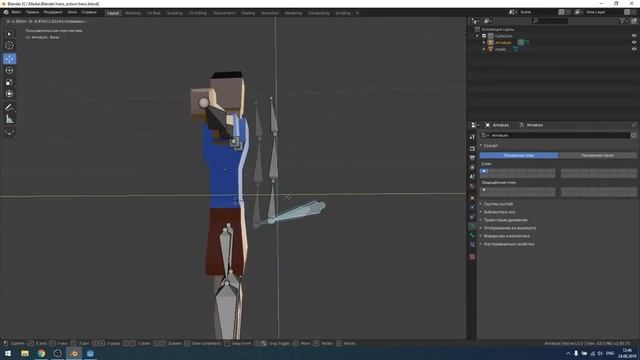Click the Armature data name field
640x360 pixels.
(x=560, y=135)
